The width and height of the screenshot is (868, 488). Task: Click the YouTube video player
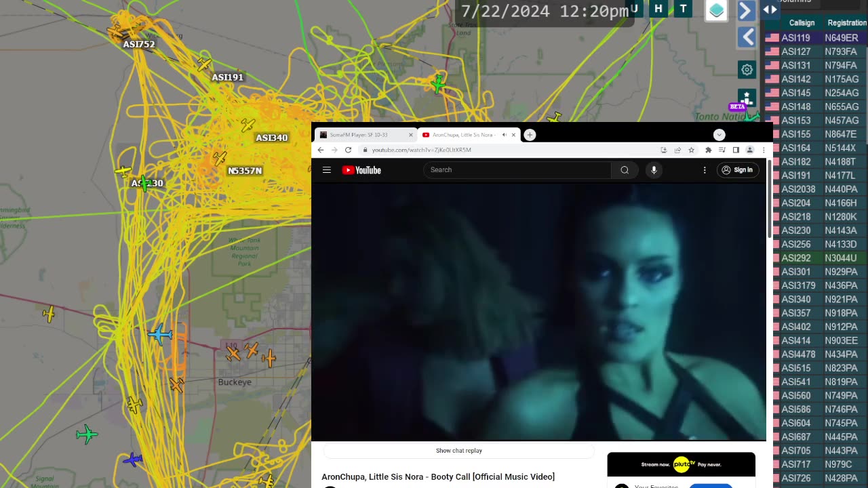coord(538,312)
